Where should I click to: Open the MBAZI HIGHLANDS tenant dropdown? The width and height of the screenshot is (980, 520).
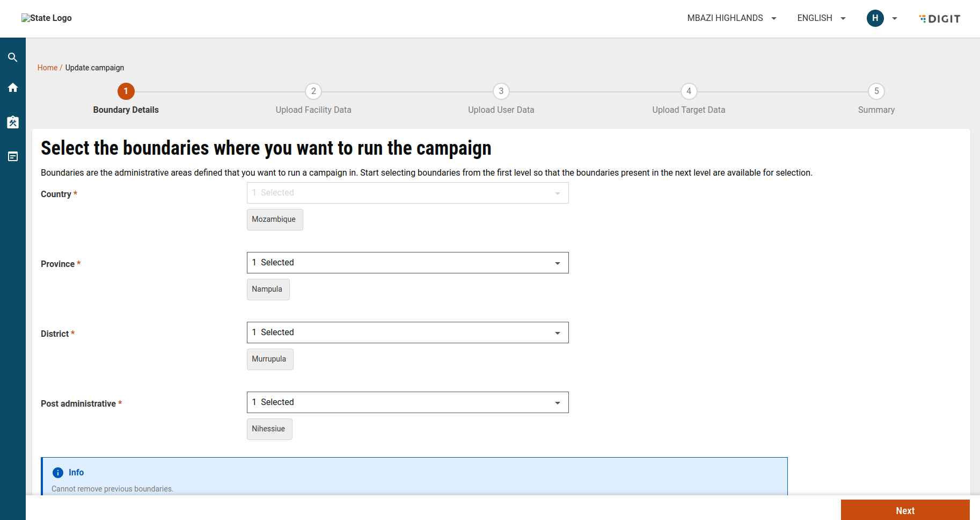(732, 18)
